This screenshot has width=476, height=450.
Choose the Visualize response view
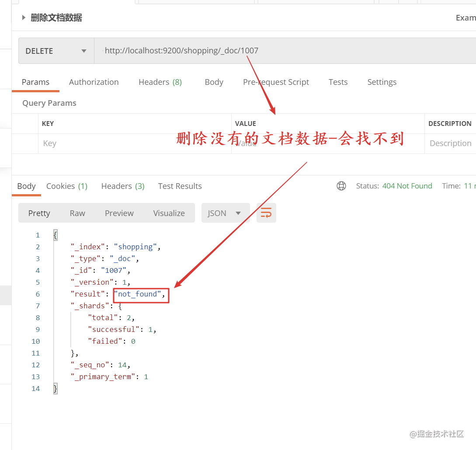click(x=169, y=213)
